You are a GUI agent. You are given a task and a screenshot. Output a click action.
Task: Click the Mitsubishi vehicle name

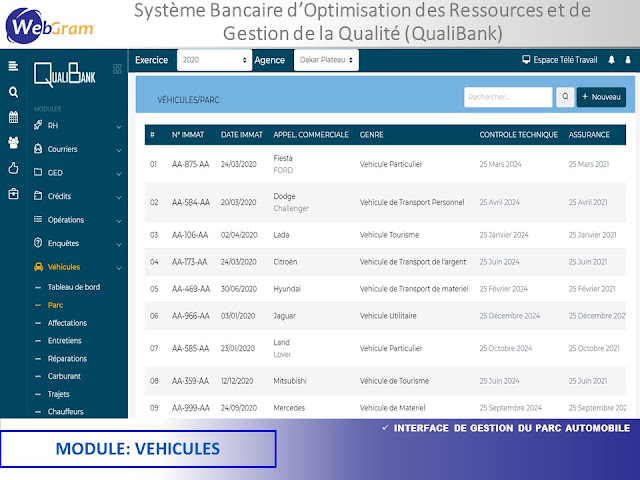(x=290, y=381)
